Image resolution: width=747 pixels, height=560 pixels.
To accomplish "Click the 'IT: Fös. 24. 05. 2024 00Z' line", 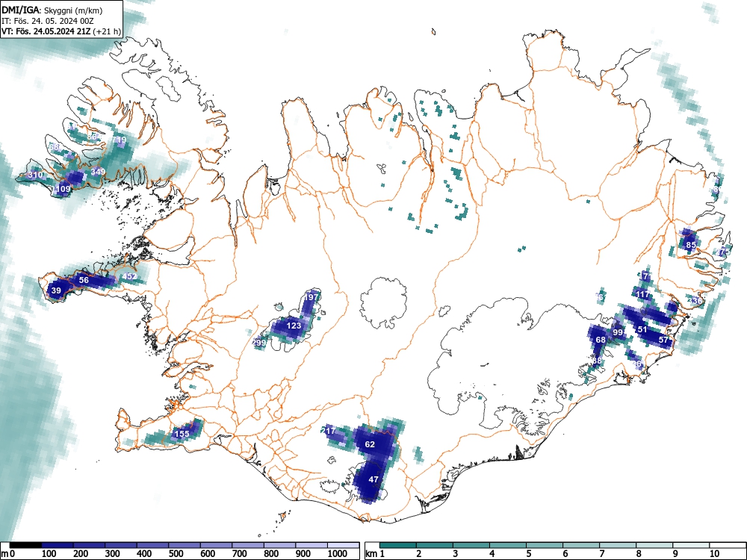I will point(48,21).
